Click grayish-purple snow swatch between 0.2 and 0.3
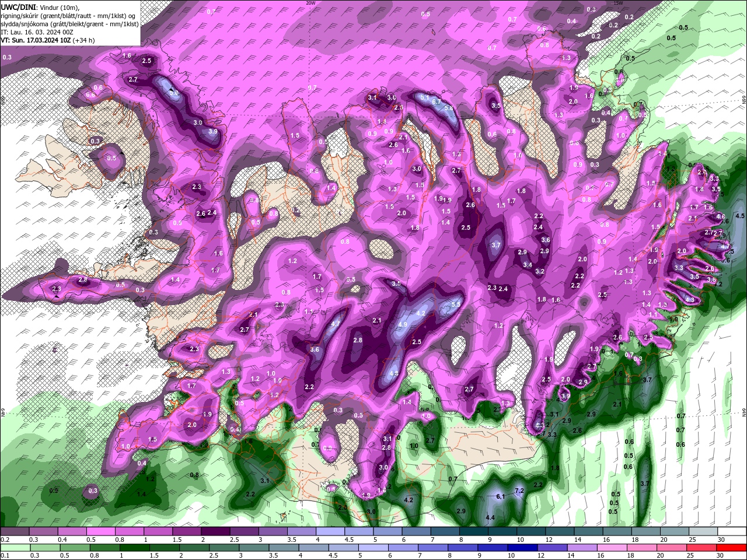 coord(15,531)
